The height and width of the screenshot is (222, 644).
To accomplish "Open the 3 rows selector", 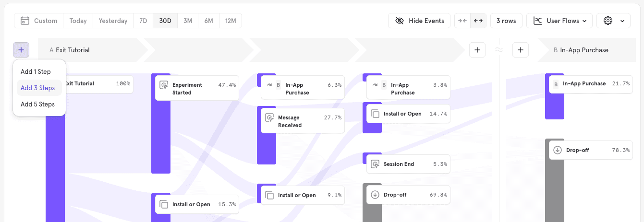I will [506, 21].
